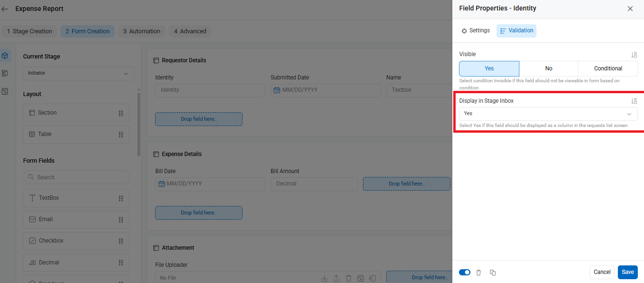Click the drag handle on TextBox field

121,198
